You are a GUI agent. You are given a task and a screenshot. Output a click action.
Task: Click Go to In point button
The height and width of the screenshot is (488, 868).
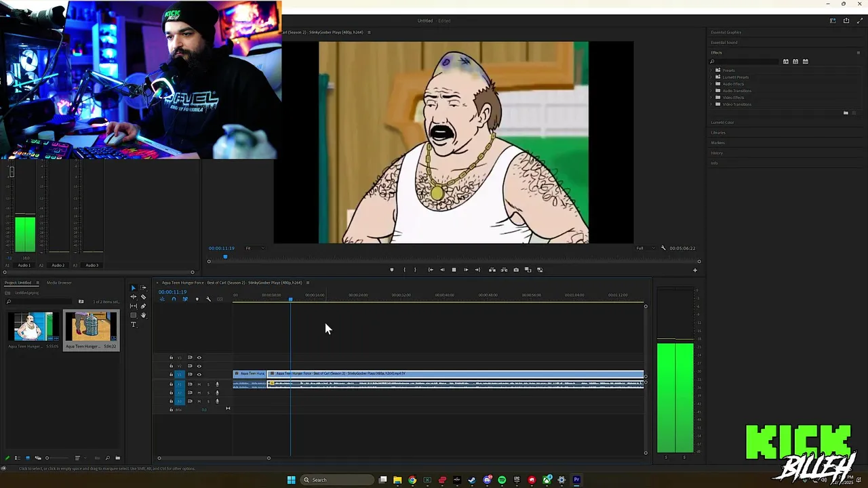(431, 270)
